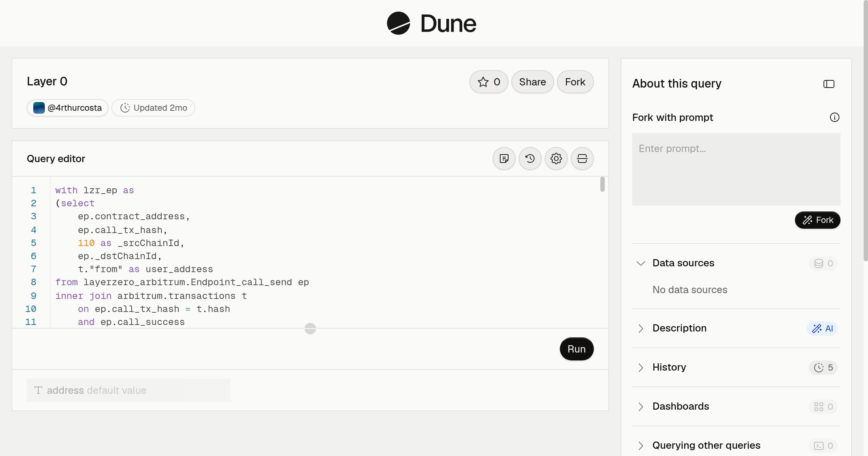Star the Layer 0 query
The image size is (868, 456).
click(489, 82)
